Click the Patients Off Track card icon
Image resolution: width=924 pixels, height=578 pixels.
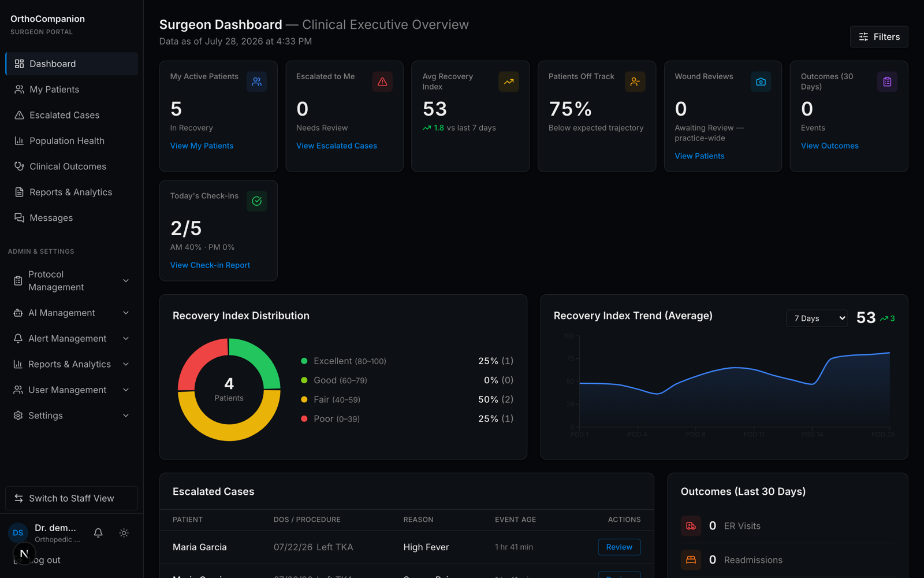coord(635,81)
